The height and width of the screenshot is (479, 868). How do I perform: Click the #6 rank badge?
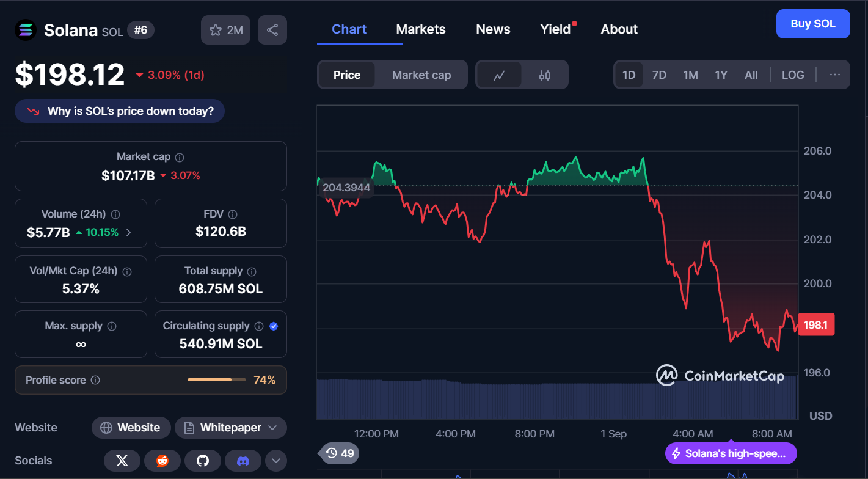141,30
